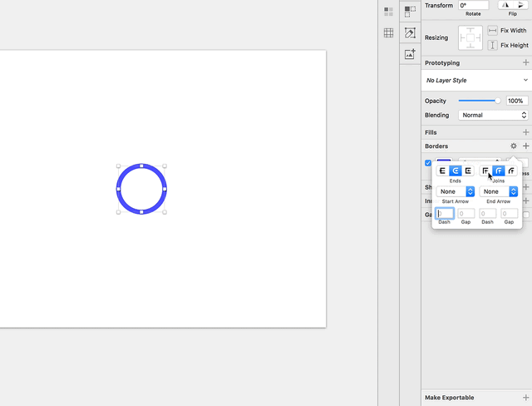This screenshot has height=406, width=532.
Task: Open the End Arrow dropdown
Action: tap(499, 191)
